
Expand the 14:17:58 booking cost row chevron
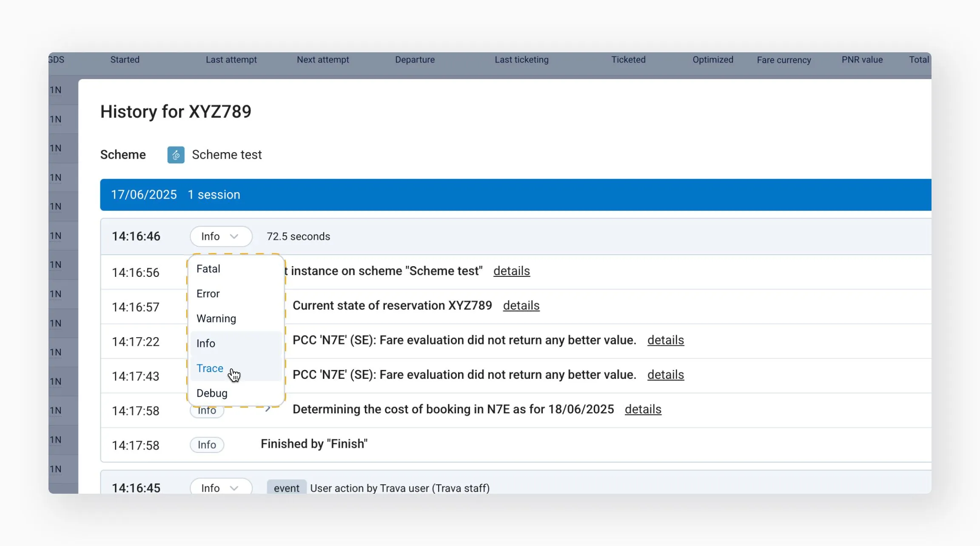pyautogui.click(x=268, y=409)
